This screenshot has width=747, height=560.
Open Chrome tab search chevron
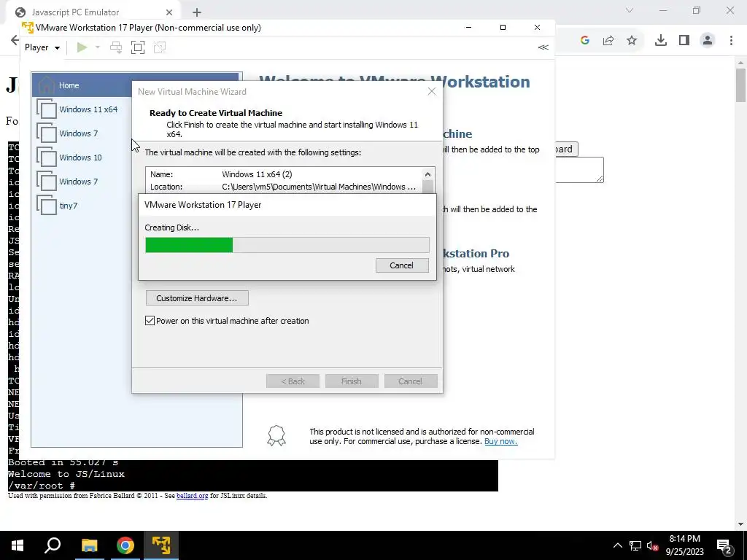click(630, 10)
